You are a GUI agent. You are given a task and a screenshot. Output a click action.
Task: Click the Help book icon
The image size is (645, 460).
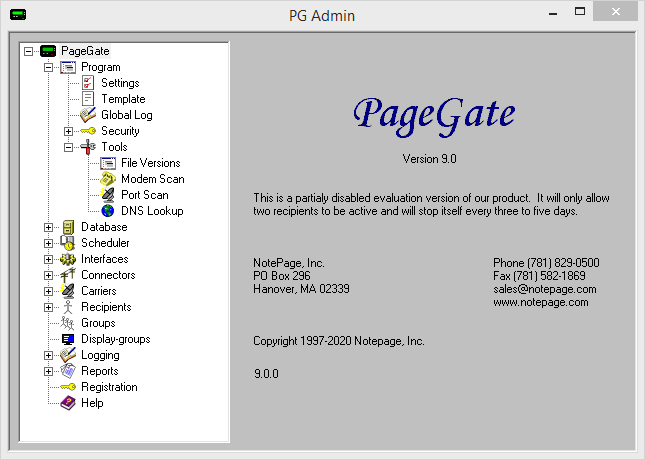click(68, 403)
